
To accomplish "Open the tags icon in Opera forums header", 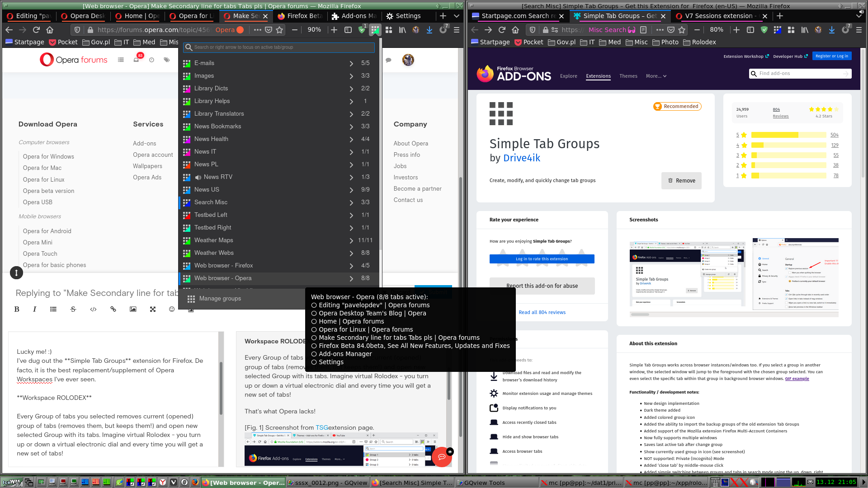I will 167,60.
